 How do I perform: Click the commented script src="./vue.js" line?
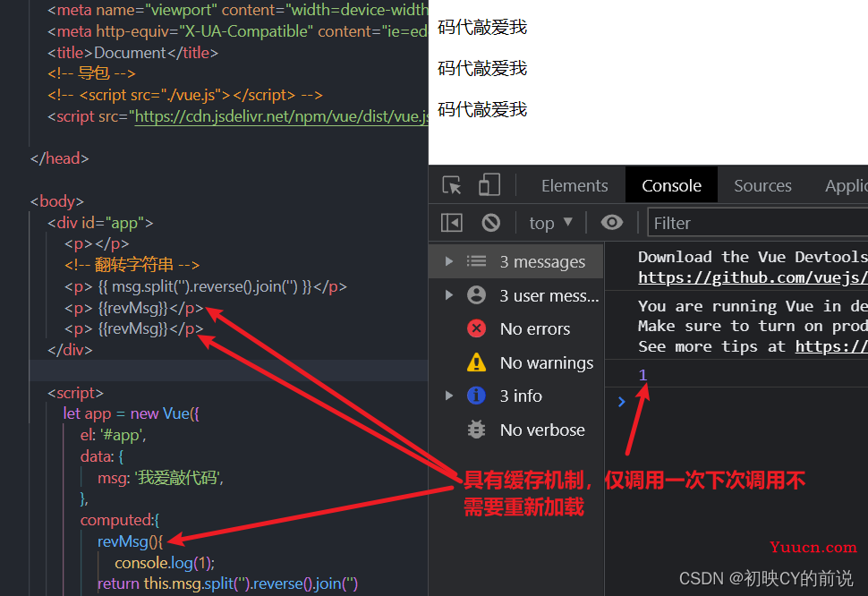(x=185, y=95)
